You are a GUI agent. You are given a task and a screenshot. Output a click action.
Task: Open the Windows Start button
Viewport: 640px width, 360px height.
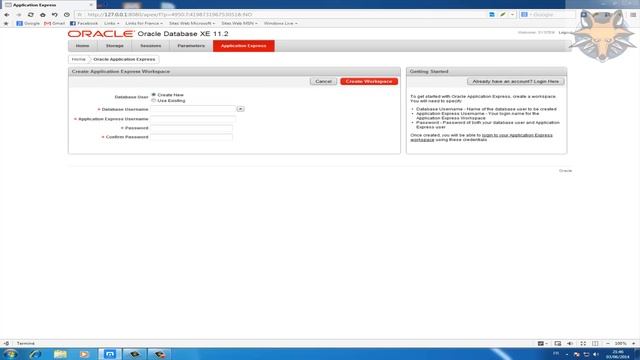[x=11, y=354]
